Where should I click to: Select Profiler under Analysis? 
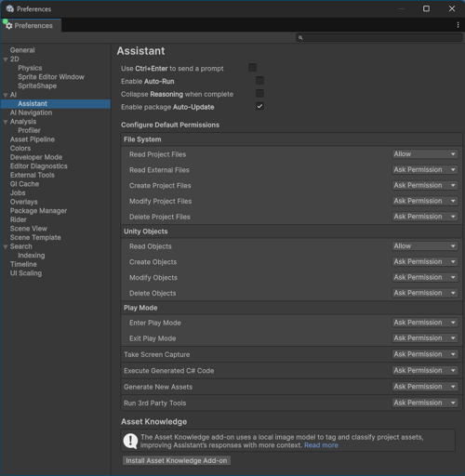point(29,130)
